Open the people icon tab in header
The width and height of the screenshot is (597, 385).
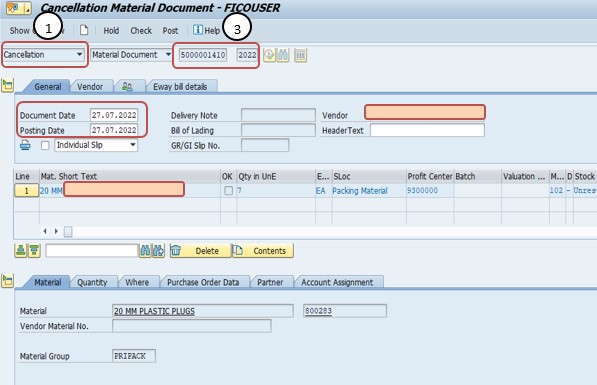[x=128, y=86]
